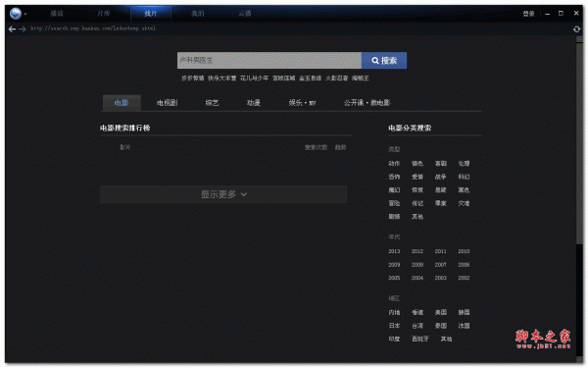Select the 电视剧 category tab
Screen dimensions: 588x368
pos(168,103)
